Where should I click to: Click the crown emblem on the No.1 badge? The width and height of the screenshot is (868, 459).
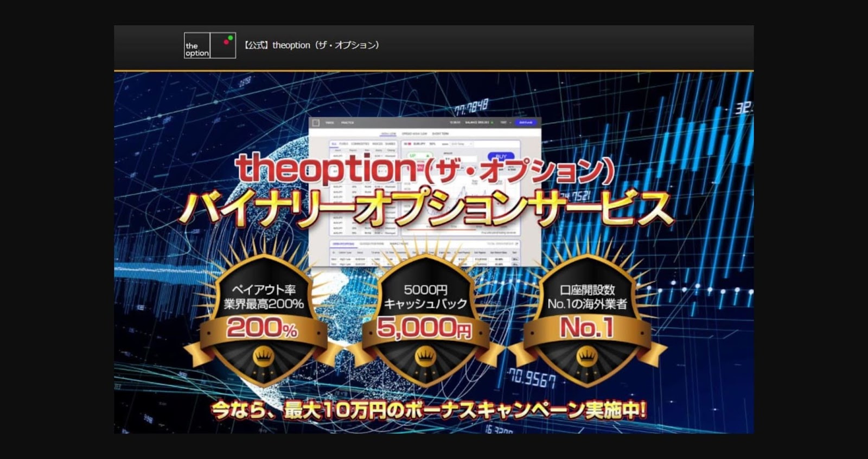tap(587, 356)
